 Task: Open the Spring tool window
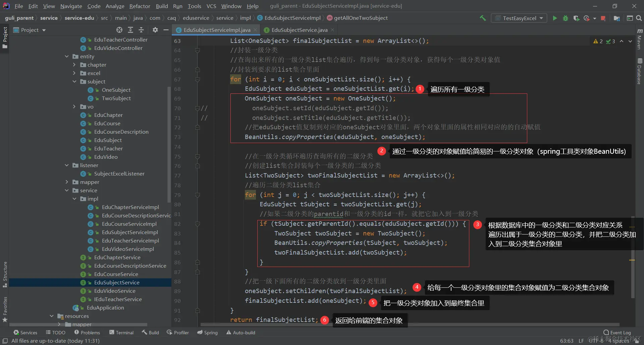(207, 333)
